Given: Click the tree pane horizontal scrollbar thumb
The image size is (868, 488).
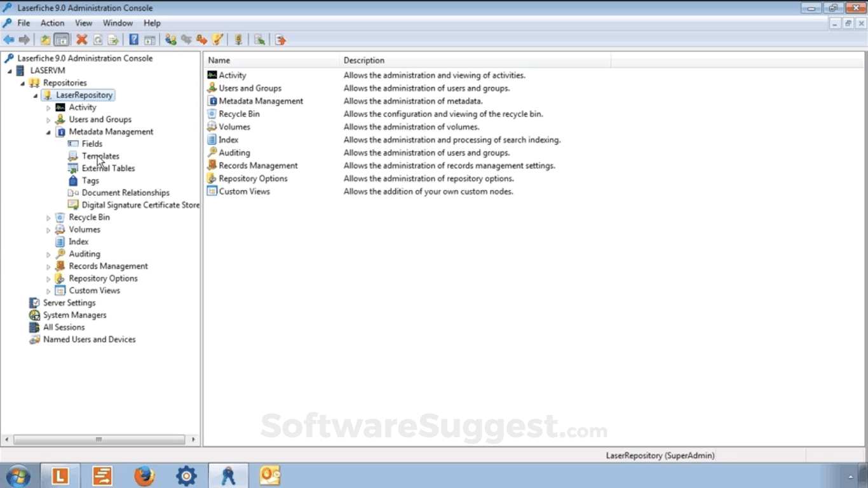Looking at the screenshot, I should [x=99, y=439].
